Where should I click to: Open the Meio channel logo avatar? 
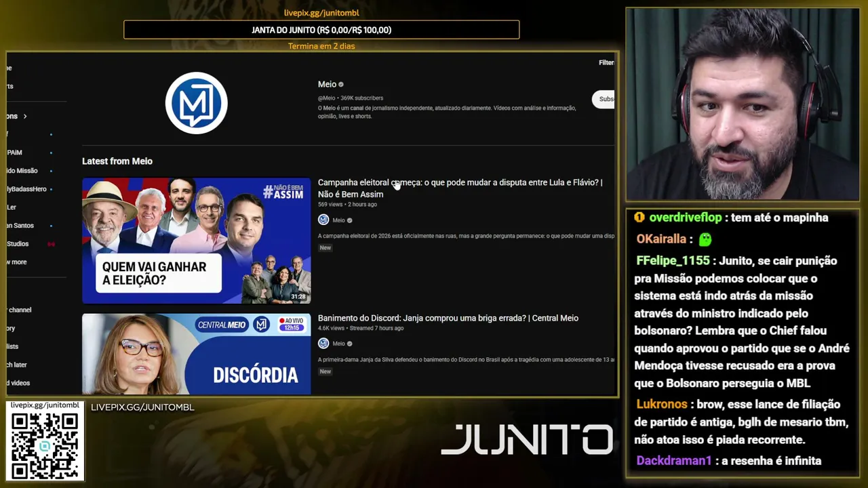click(196, 103)
